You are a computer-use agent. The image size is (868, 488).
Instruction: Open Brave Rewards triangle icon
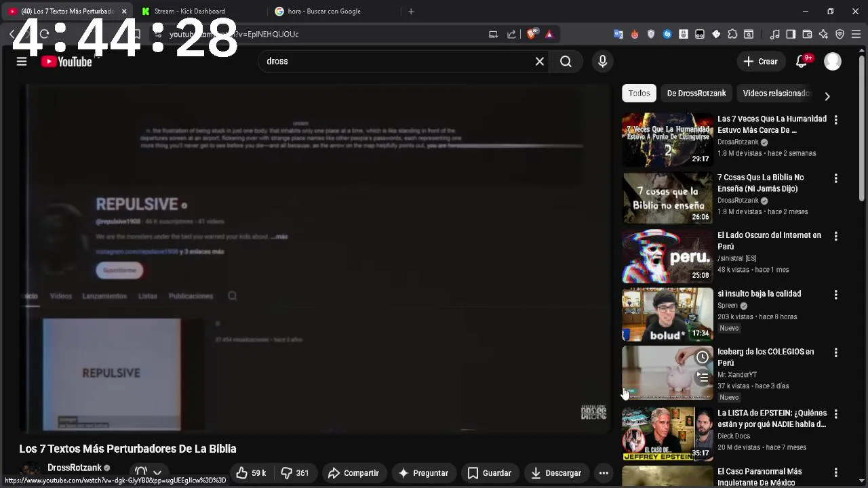click(549, 34)
